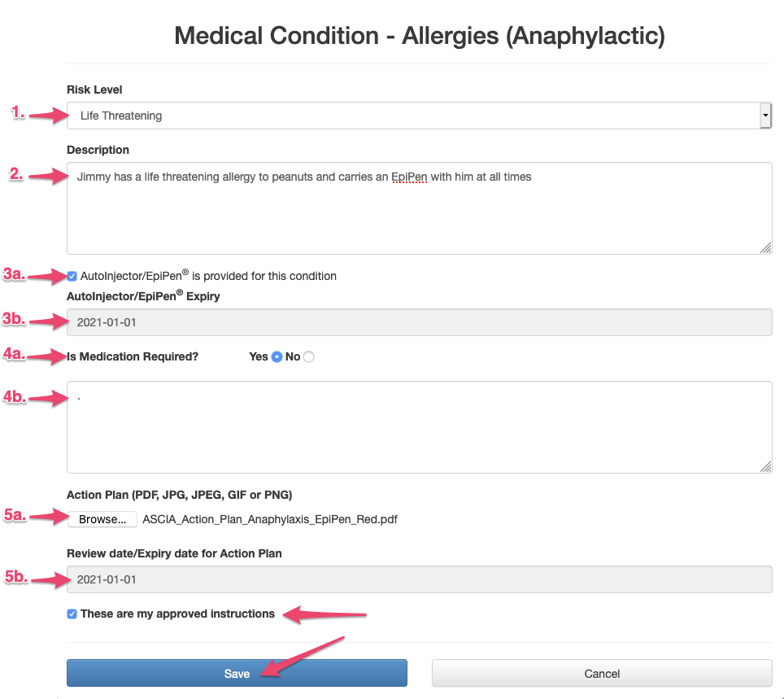Save the medical condition form
Image resolution: width=784 pixels, height=699 pixels.
click(x=237, y=673)
